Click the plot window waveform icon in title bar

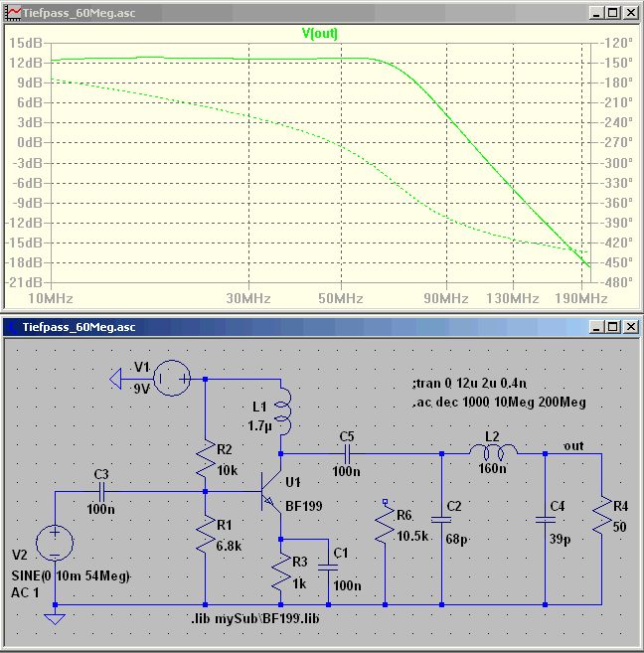coord(12,13)
